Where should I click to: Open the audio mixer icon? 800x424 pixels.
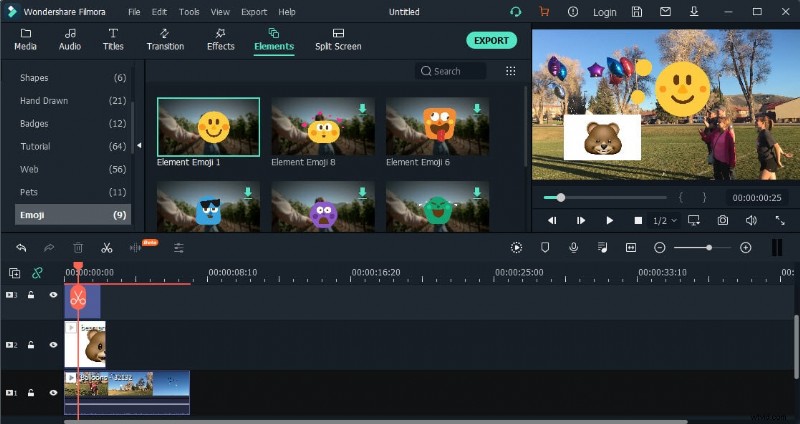[x=603, y=247]
